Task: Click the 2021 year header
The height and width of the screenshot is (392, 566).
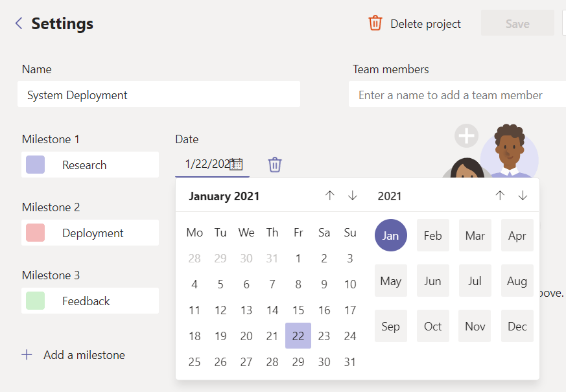Action: (390, 196)
